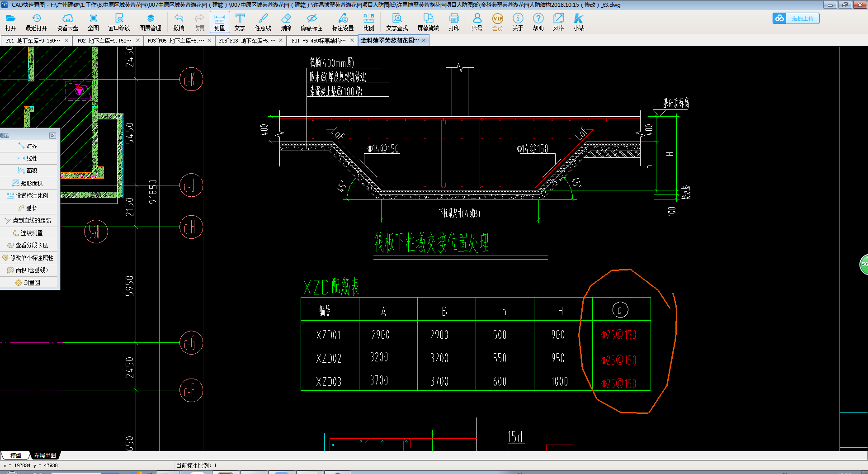Viewport: 868px width, 474px height.
Task: Select the 删除 eraser tool
Action: (x=286, y=22)
